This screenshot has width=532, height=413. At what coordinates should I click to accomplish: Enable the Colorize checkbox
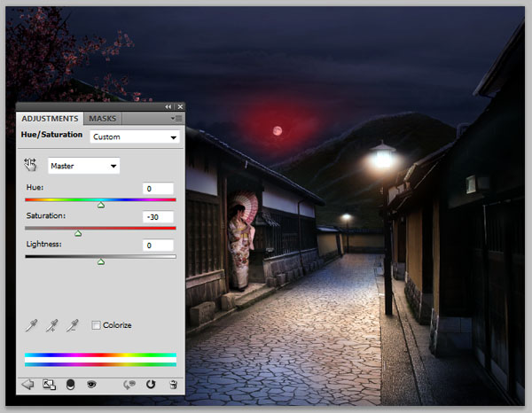pos(96,325)
